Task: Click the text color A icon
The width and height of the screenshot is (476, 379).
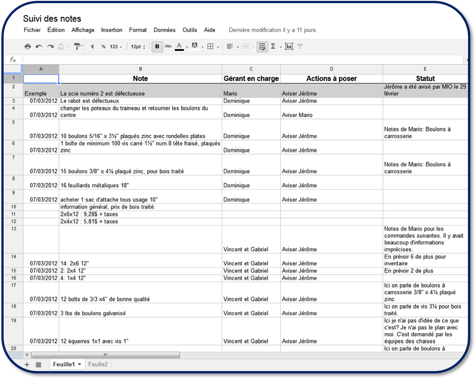Action: coord(179,46)
